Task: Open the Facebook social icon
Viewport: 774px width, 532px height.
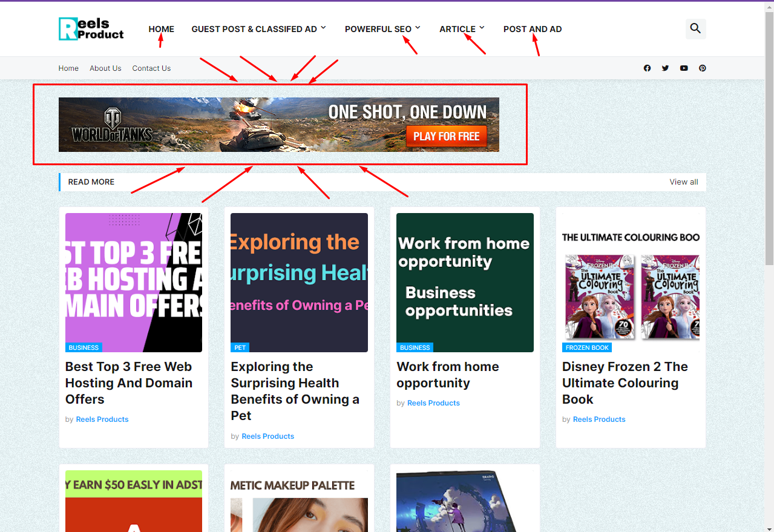Action: click(x=647, y=68)
